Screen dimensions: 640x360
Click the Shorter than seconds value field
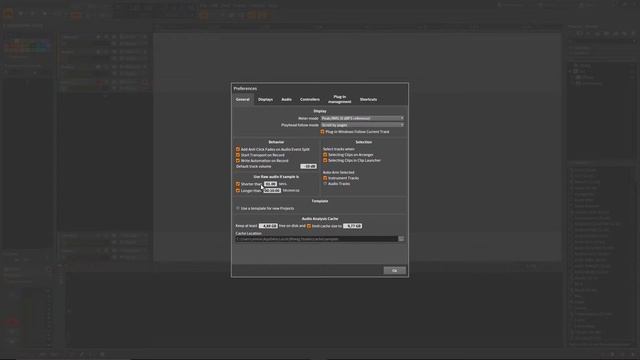(x=271, y=184)
